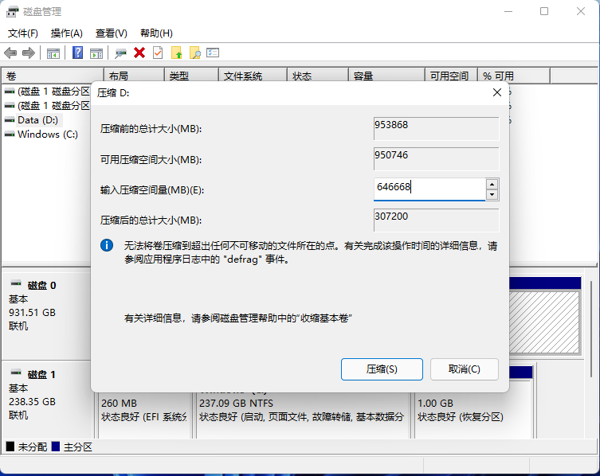Close the 压缩 D: dialog with X
The height and width of the screenshot is (476, 600).
click(497, 92)
